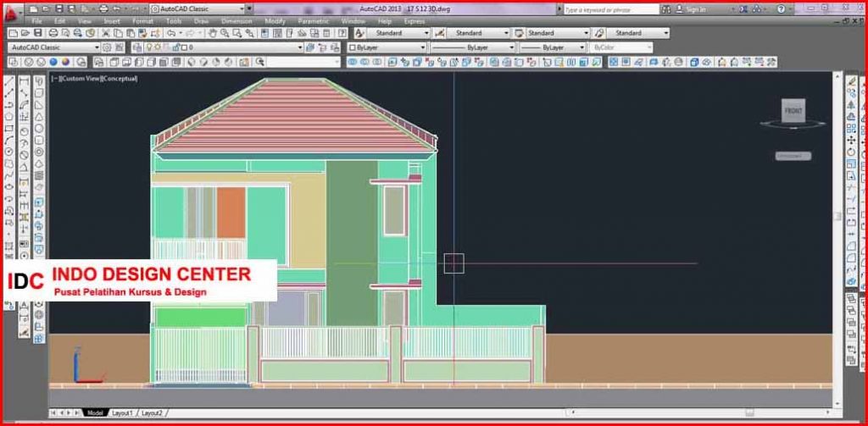
Task: Toggle layer 0 freeze sun icon
Action: [157, 47]
